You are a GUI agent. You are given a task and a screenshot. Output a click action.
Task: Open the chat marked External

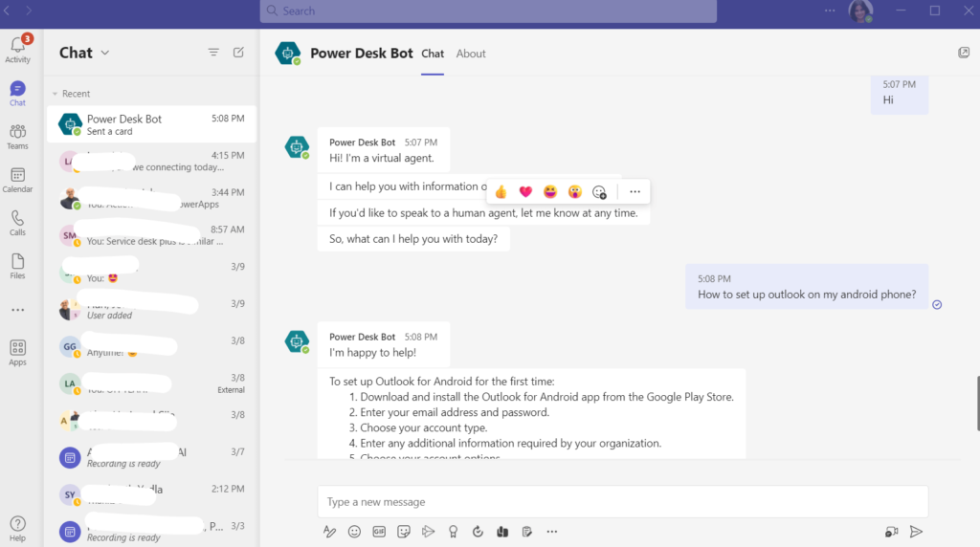pos(151,383)
